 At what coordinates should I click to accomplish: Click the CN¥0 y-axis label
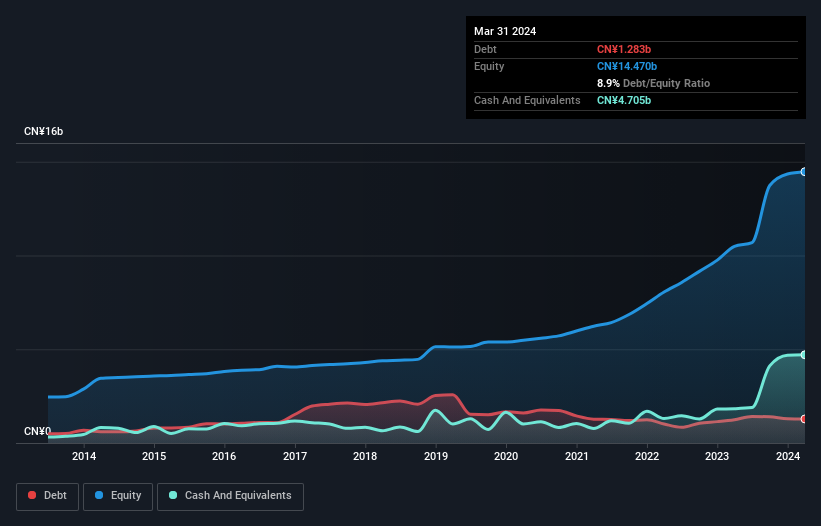point(37,431)
